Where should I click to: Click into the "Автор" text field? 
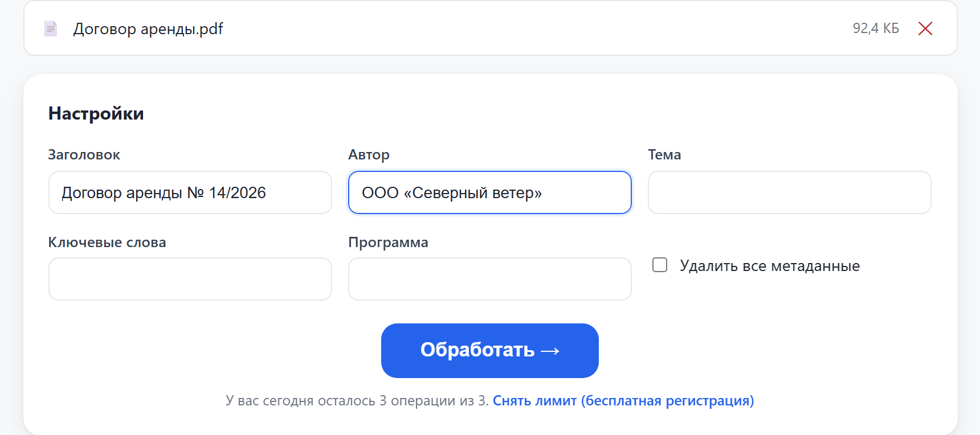click(490, 192)
